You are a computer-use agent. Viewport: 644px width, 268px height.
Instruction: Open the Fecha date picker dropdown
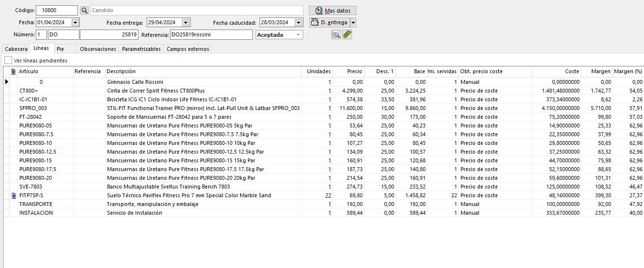tap(75, 22)
